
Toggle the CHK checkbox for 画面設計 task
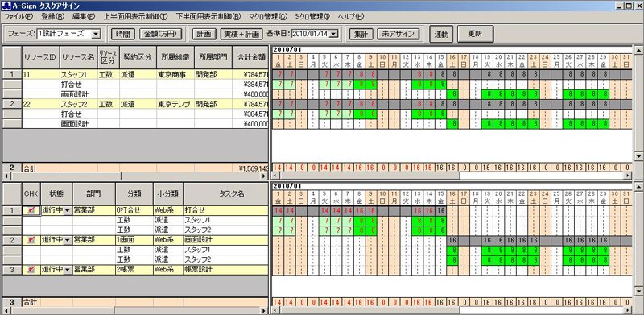coord(31,240)
